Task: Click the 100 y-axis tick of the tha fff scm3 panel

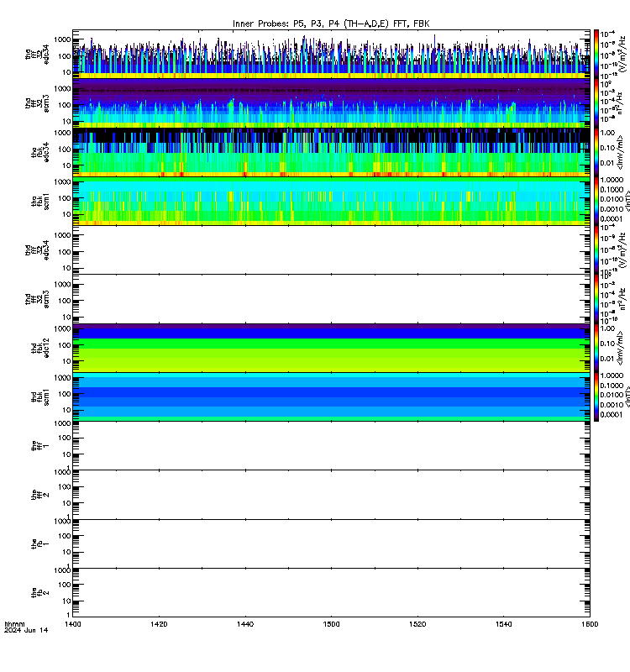Action: [65, 105]
